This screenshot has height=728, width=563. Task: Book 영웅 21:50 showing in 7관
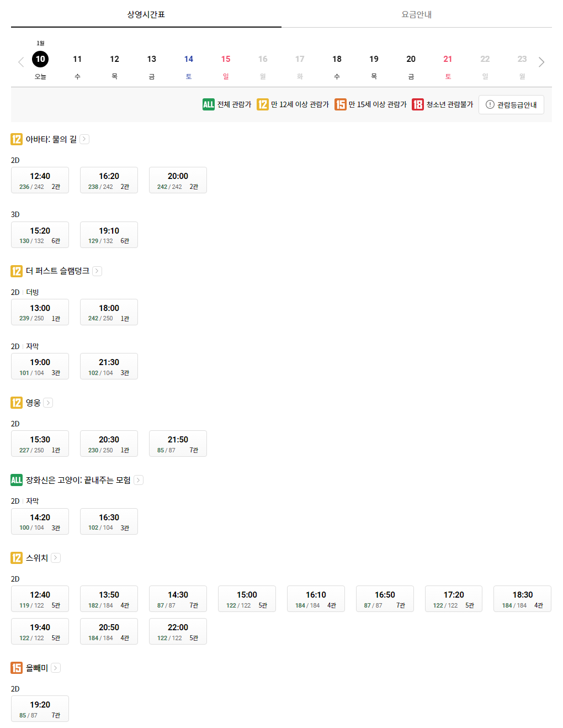coord(178,444)
